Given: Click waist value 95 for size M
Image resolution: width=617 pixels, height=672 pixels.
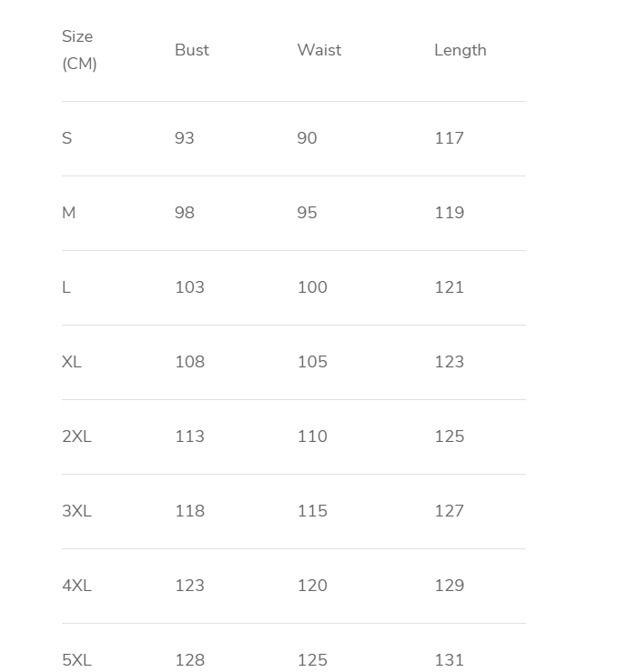Looking at the screenshot, I should pyautogui.click(x=308, y=213).
